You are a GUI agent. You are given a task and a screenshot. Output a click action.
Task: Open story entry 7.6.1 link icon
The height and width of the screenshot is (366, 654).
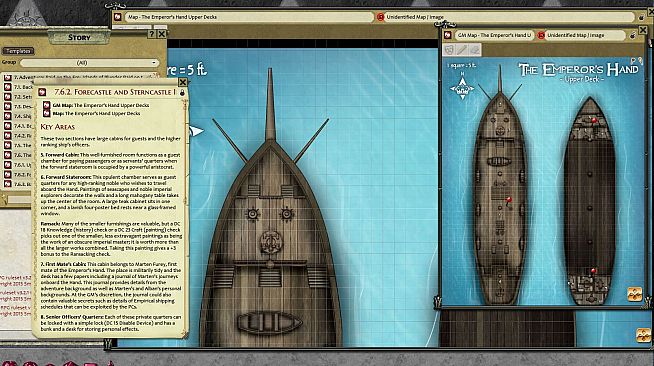click(8, 164)
